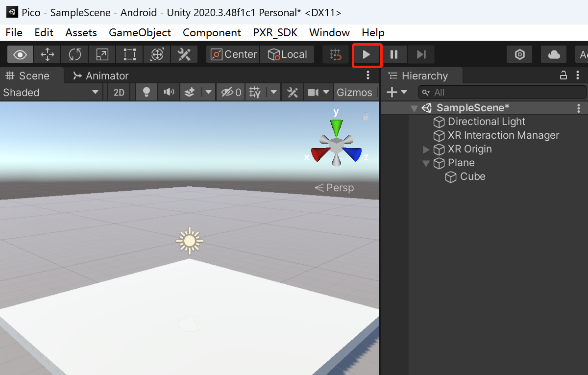Open the custom editor tools wrench
Viewport: 588px width, 375px height.
pos(184,54)
